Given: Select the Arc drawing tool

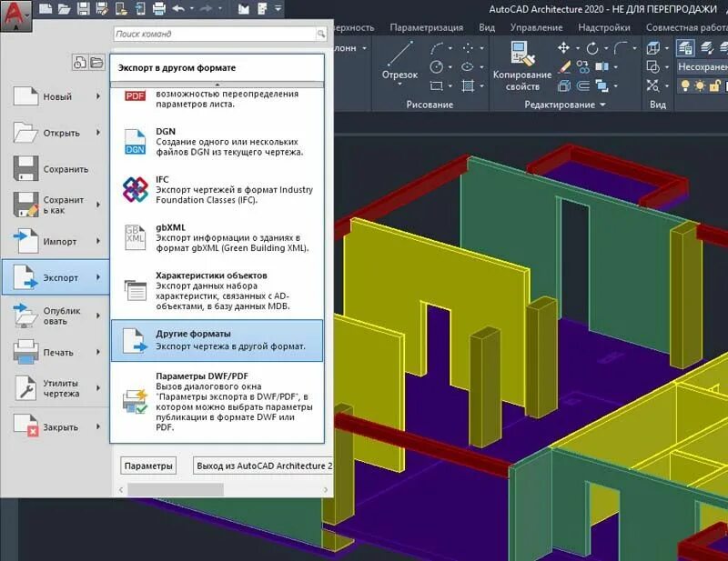Looking at the screenshot, I should click(437, 48).
